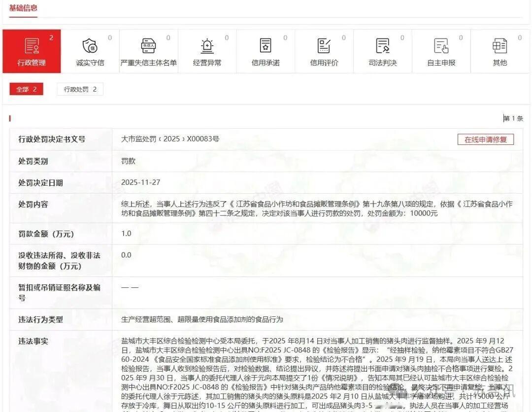Viewport: 532px width, 412px height.
Task: Switch to the 行政处罚 filter tab
Action: point(79,89)
